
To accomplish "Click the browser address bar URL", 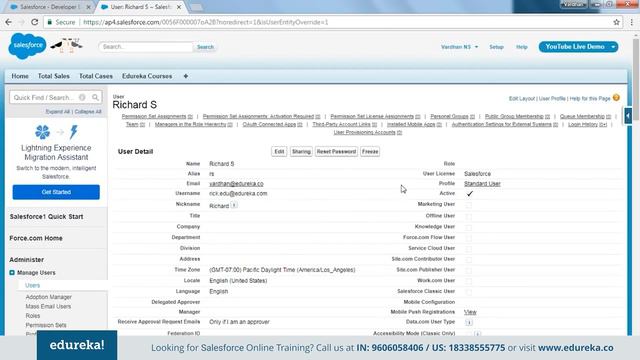I will tap(206, 22).
